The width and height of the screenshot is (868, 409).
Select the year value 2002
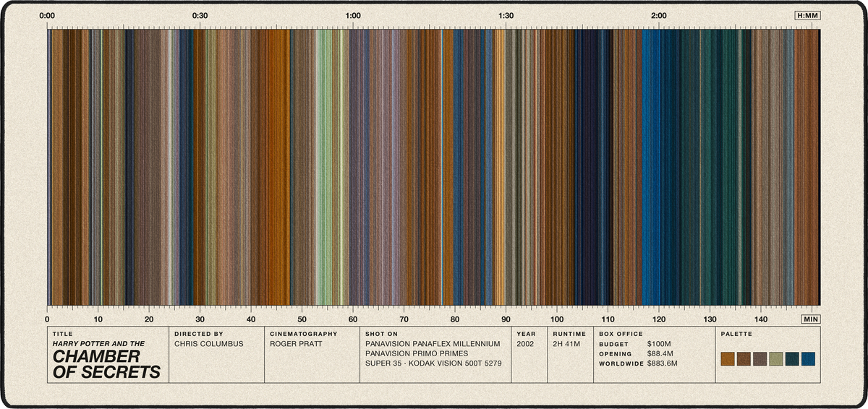(527, 344)
